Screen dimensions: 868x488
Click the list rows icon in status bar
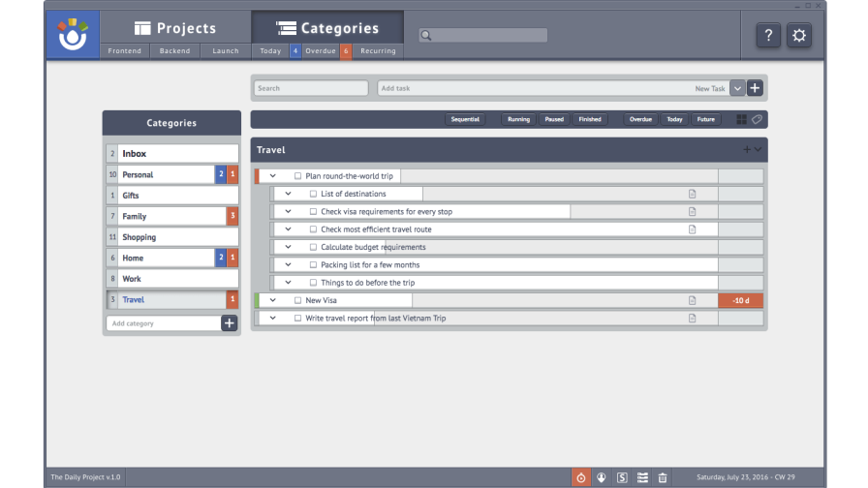click(x=642, y=477)
